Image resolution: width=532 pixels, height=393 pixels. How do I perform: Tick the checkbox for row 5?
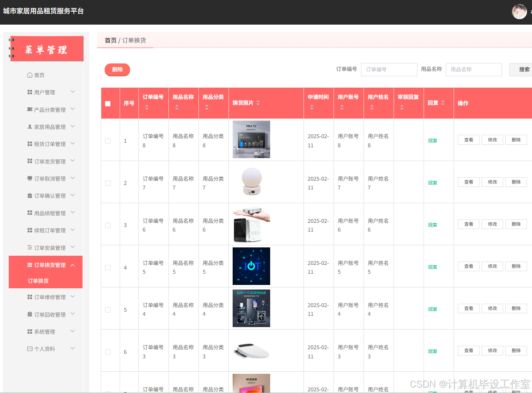tap(108, 310)
